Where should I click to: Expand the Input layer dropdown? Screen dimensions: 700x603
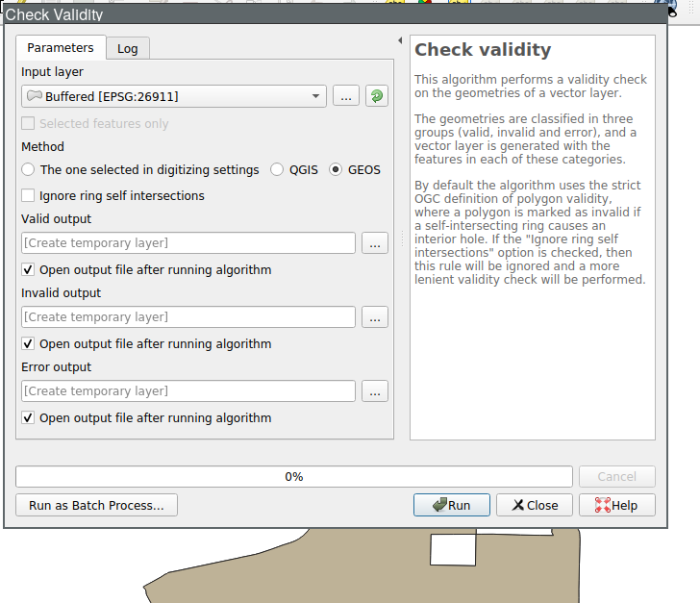[317, 96]
